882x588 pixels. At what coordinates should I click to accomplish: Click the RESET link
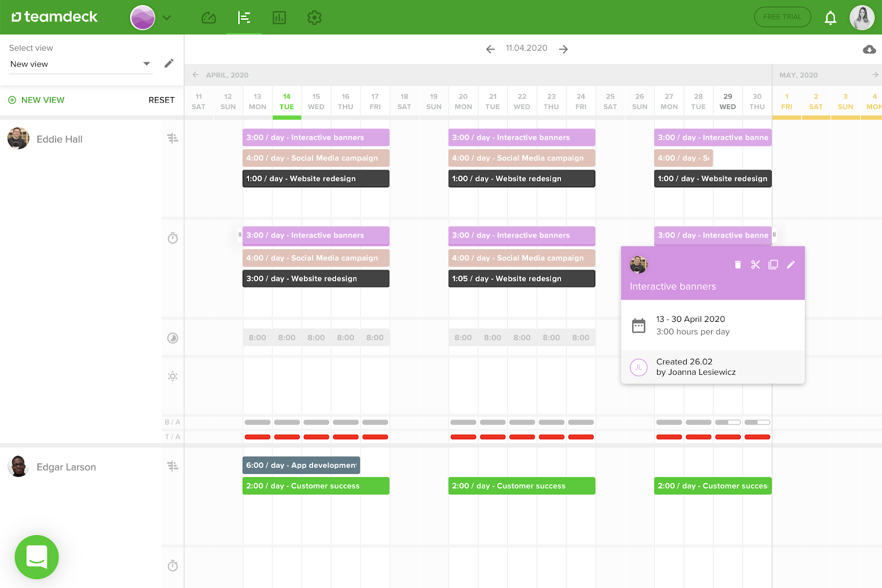click(162, 100)
